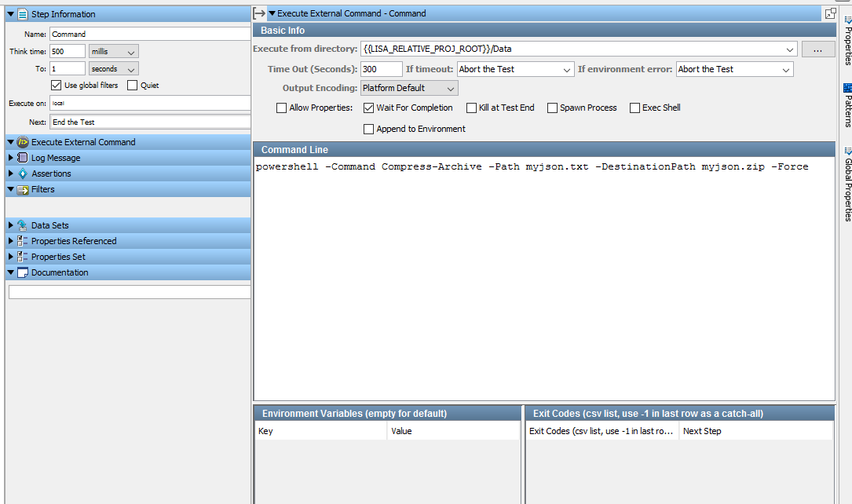Click the Execute on field
Screen dimensions: 852x504
pyautogui.click(x=150, y=103)
